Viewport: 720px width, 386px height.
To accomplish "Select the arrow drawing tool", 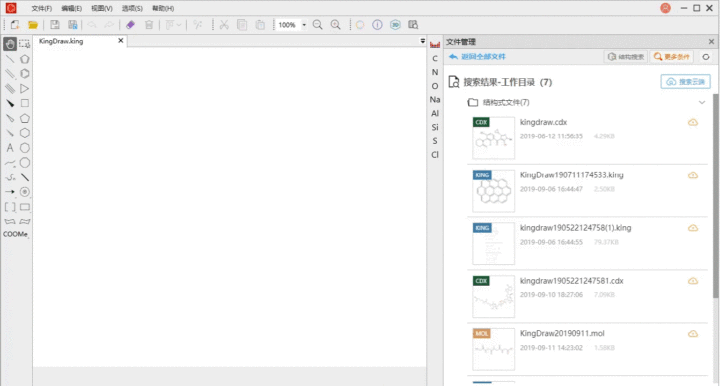I will pos(10,192).
